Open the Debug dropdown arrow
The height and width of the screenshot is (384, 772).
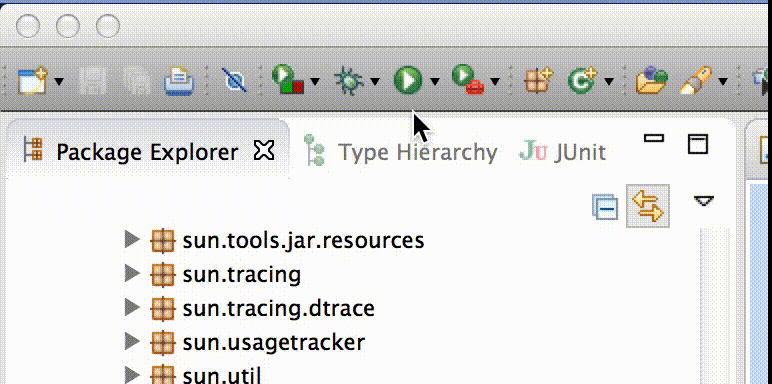point(375,81)
